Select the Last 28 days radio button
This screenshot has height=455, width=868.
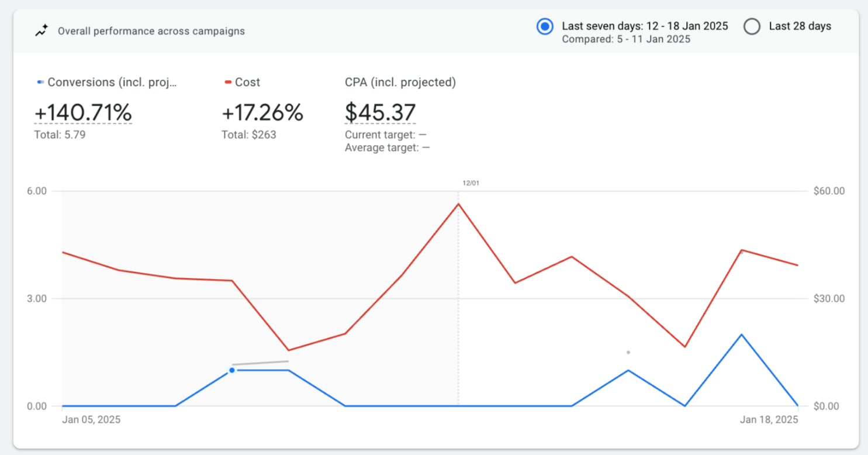[752, 26]
